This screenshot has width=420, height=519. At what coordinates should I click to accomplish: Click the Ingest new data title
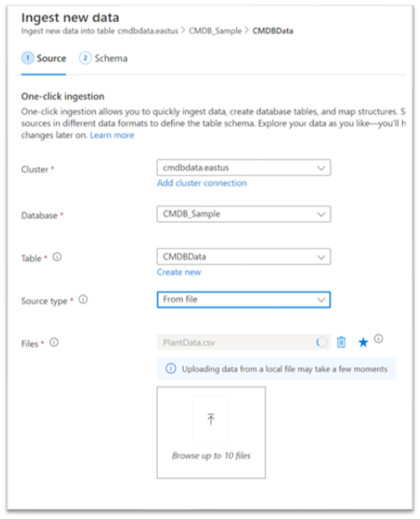point(70,18)
